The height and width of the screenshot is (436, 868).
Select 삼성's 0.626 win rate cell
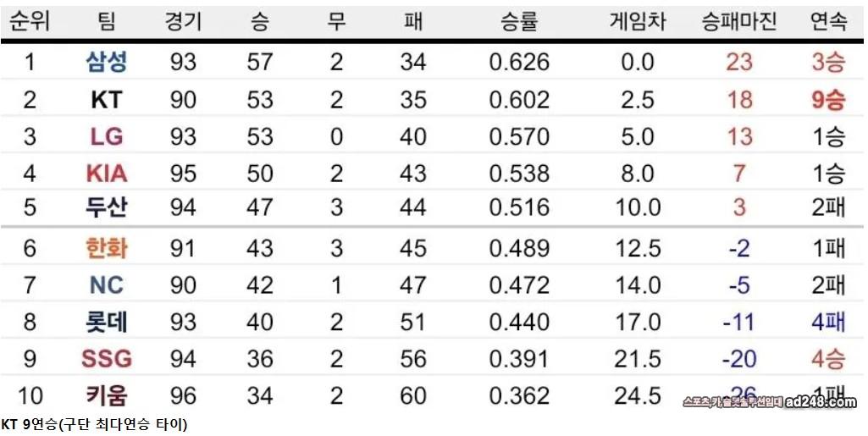point(519,62)
